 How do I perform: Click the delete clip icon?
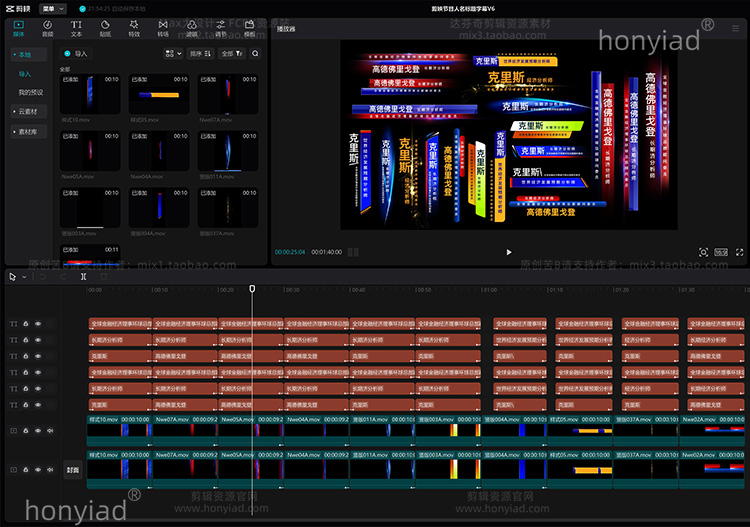(104, 276)
